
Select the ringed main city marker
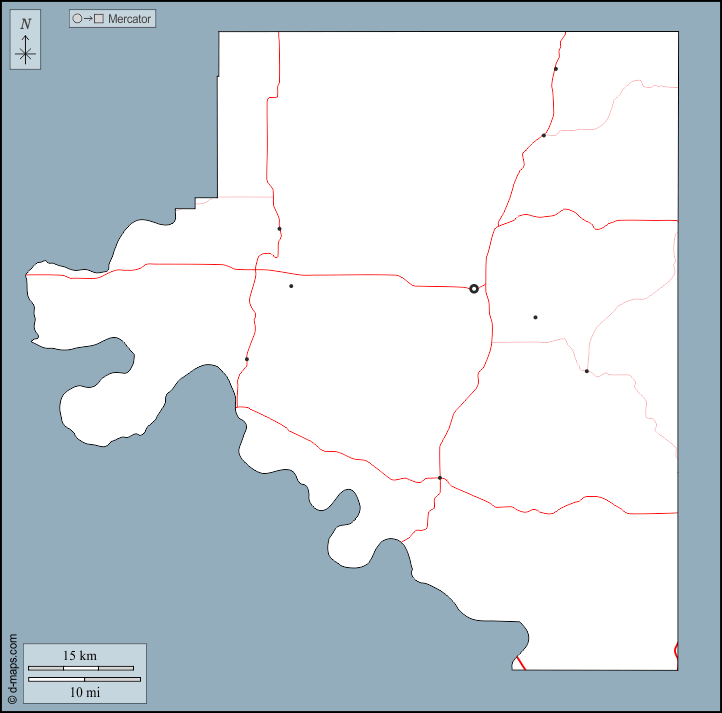(474, 289)
